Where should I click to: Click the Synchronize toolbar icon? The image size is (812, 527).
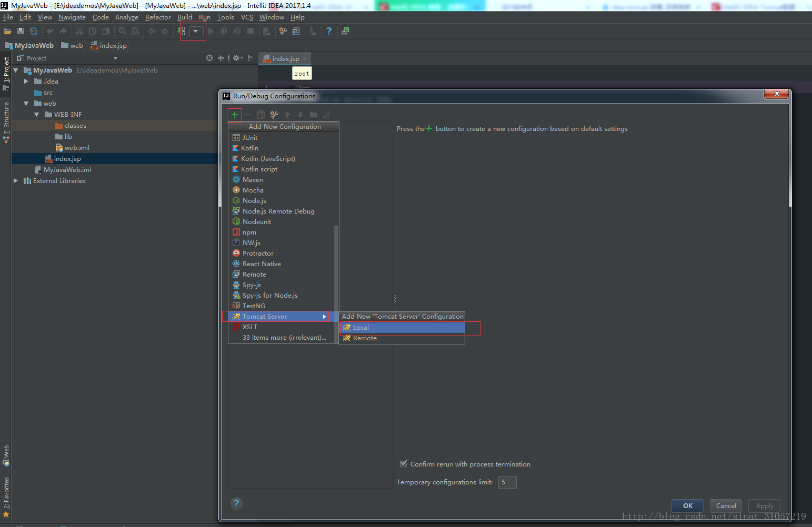pos(34,31)
